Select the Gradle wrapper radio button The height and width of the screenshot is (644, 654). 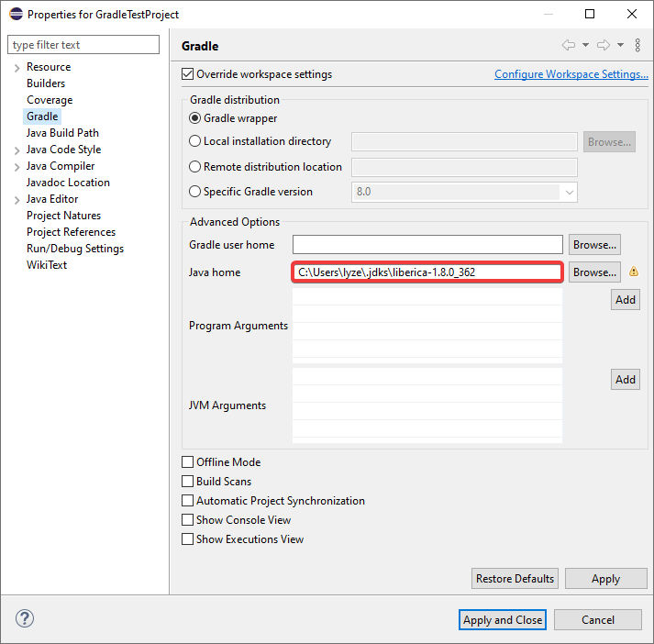[194, 118]
